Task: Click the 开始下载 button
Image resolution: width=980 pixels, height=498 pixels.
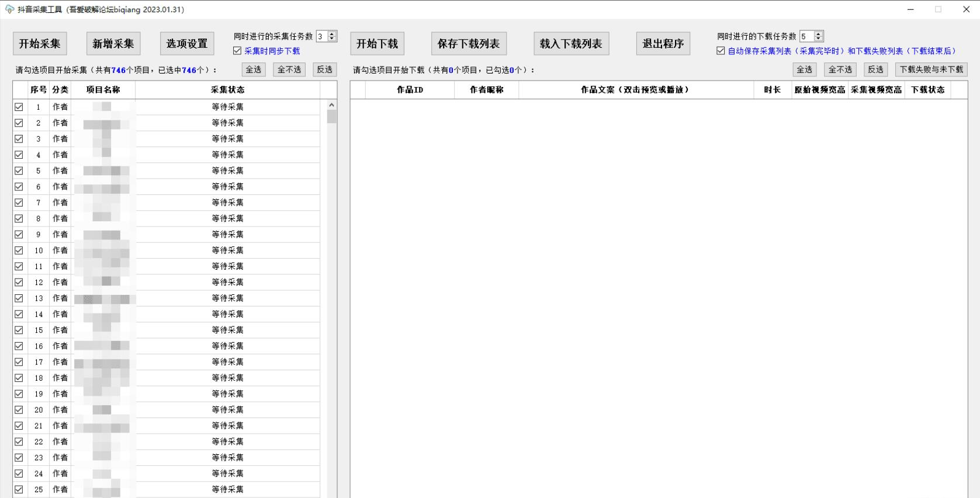Action: (x=378, y=44)
